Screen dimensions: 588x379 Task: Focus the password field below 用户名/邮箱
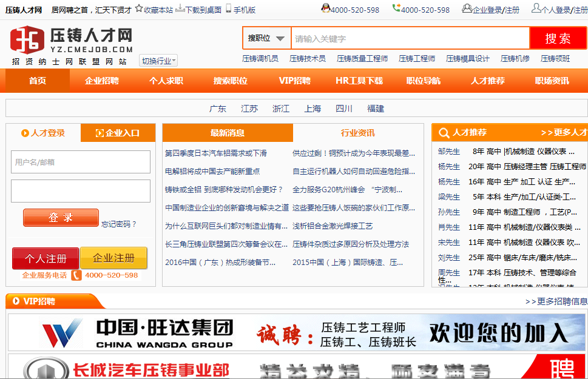click(81, 191)
